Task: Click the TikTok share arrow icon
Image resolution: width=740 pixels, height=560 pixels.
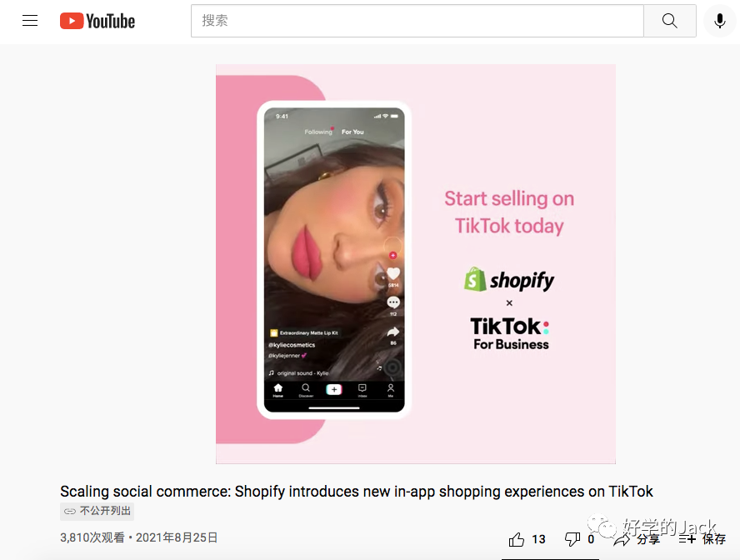Action: [x=392, y=332]
